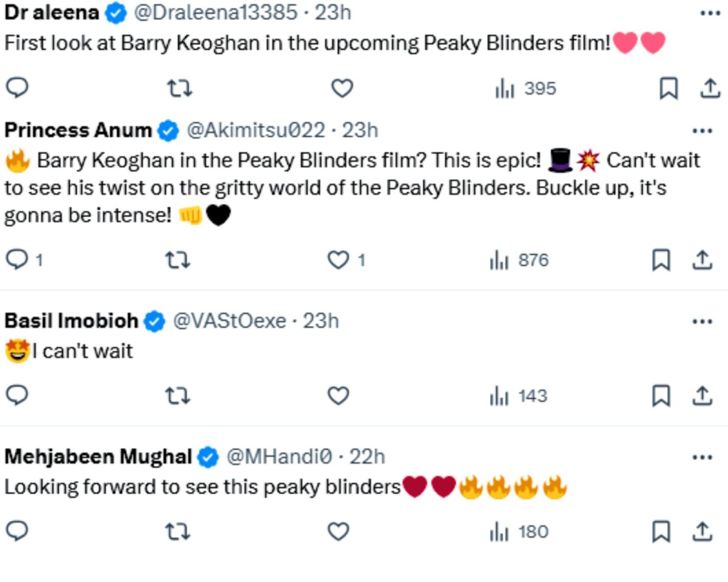Bookmark Basil Imobioh's tweet

pyautogui.click(x=661, y=396)
